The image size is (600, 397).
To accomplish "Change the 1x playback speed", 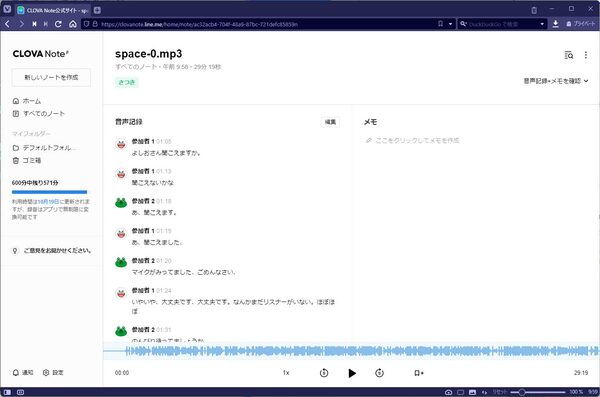I will (x=286, y=373).
